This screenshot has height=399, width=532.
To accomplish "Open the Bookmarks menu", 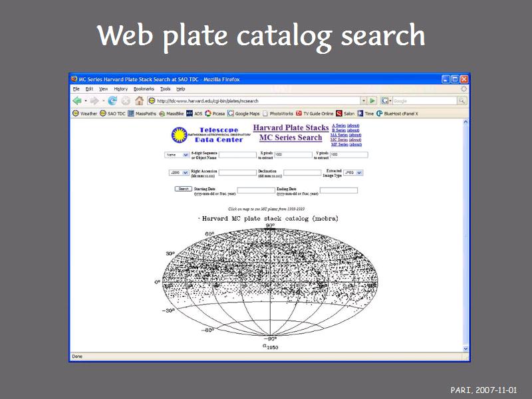I will pos(143,88).
